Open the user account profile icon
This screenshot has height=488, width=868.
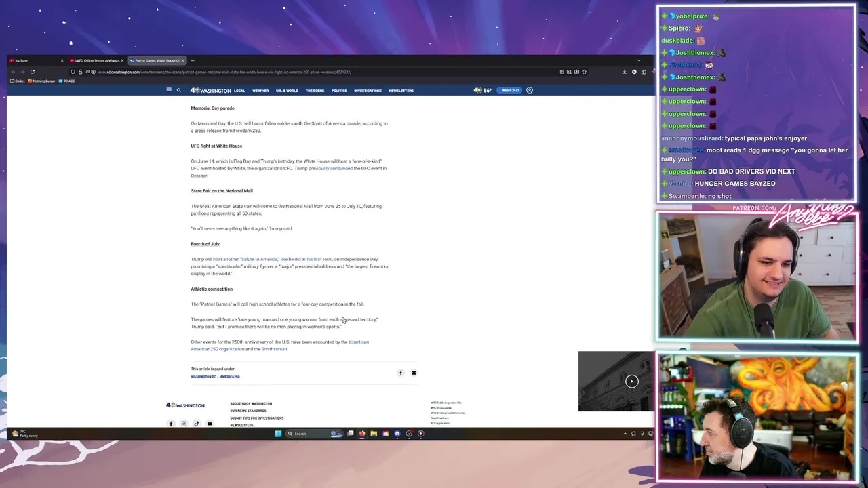tap(530, 90)
